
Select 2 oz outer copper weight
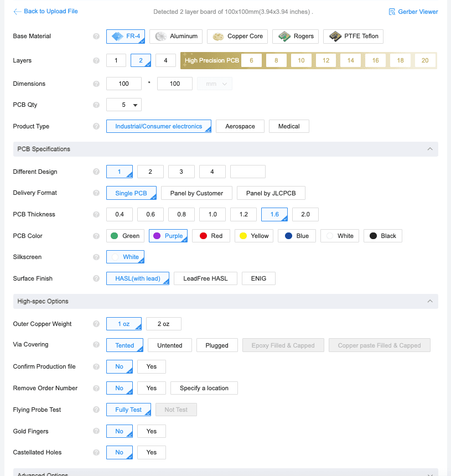point(164,324)
